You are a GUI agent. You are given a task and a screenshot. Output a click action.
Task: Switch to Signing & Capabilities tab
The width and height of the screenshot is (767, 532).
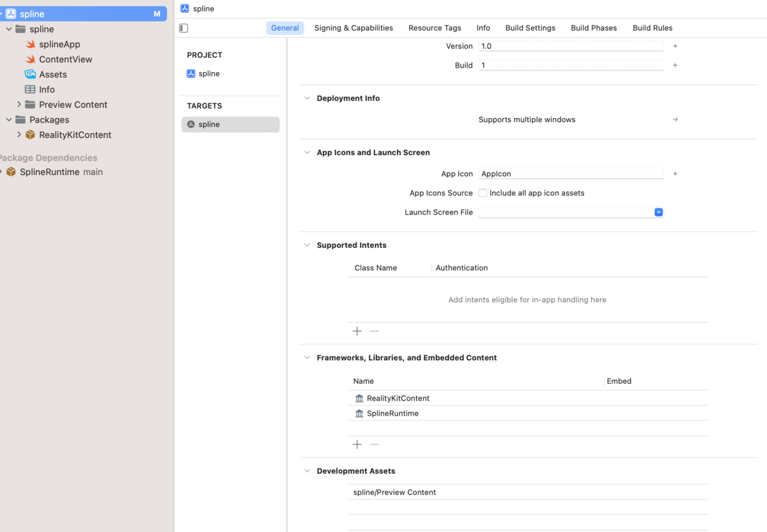353,28
